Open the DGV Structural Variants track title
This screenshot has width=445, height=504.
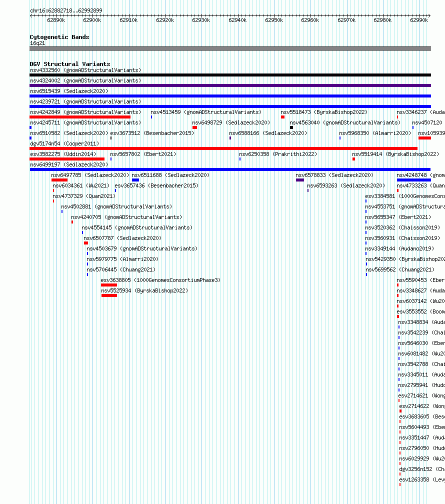pyautogui.click(x=70, y=64)
